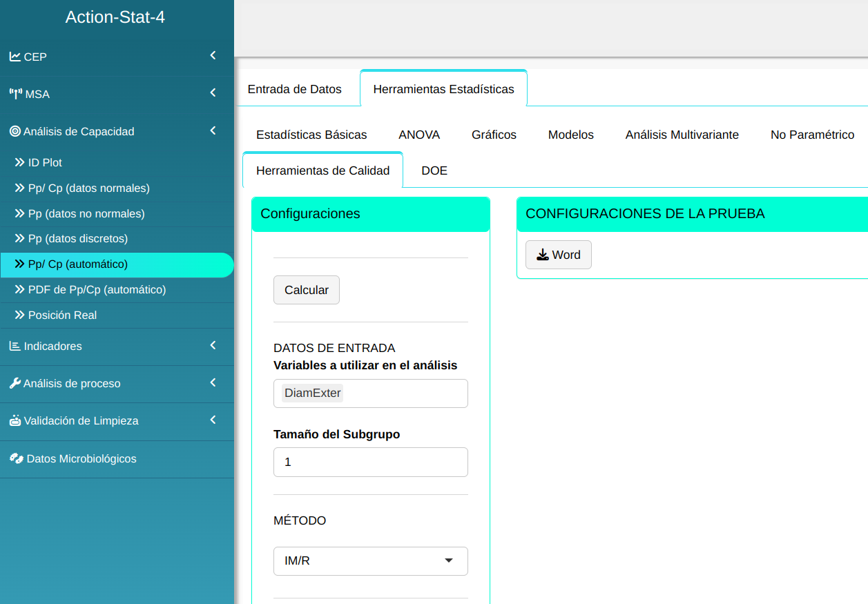Image resolution: width=868 pixels, height=604 pixels.
Task: Select the DOE tab
Action: pyautogui.click(x=434, y=171)
